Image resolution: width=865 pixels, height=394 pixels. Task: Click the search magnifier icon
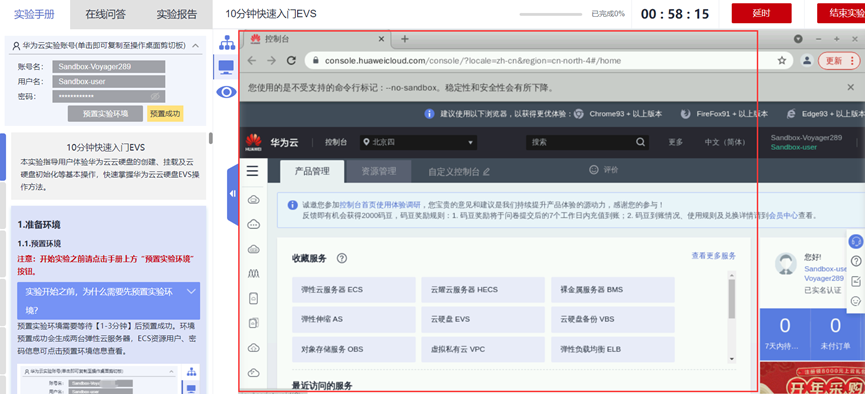coord(640,142)
